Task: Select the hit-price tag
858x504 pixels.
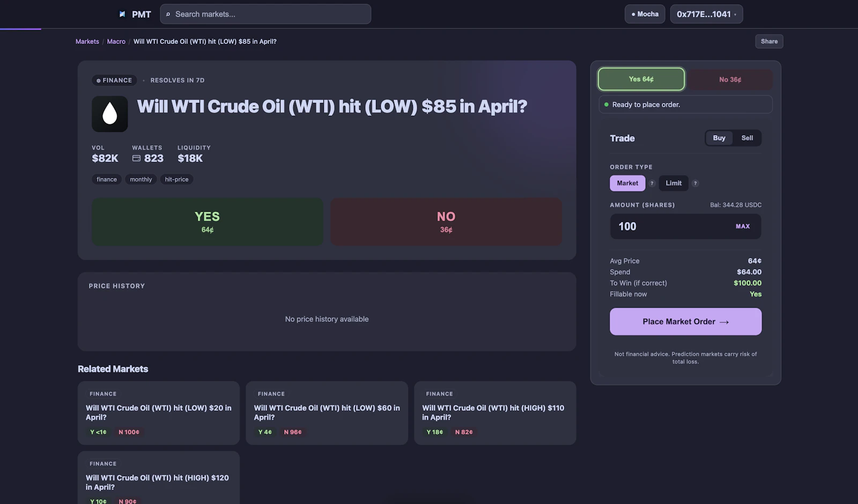Action: coord(176,180)
